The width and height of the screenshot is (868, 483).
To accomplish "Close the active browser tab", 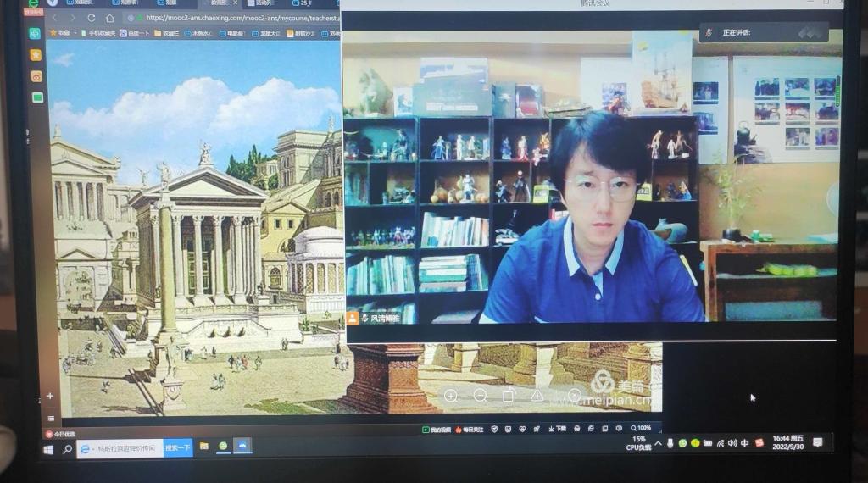I will (x=236, y=3).
